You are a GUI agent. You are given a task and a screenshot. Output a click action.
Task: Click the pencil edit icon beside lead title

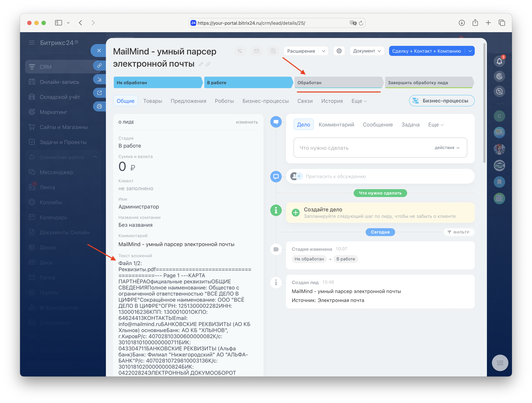[201, 64]
